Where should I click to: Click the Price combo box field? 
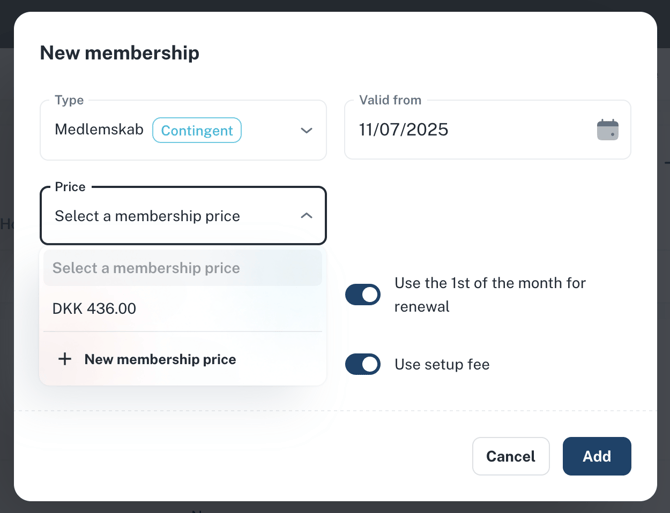point(170,216)
